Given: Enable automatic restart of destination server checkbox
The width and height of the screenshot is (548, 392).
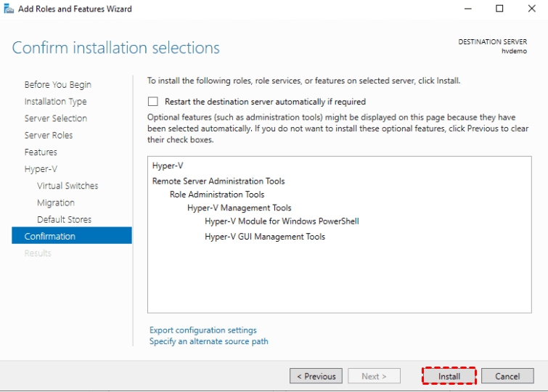Looking at the screenshot, I should 153,102.
